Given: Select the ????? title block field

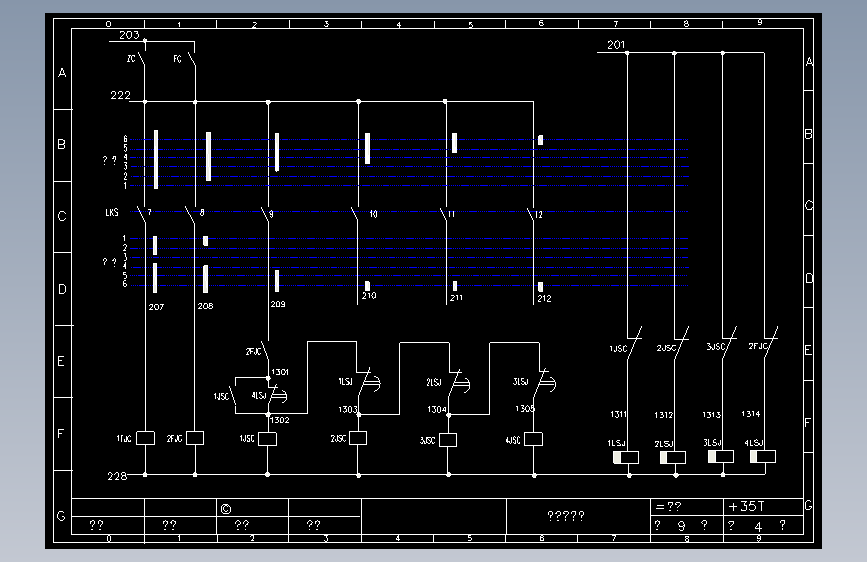Looking at the screenshot, I should (566, 516).
